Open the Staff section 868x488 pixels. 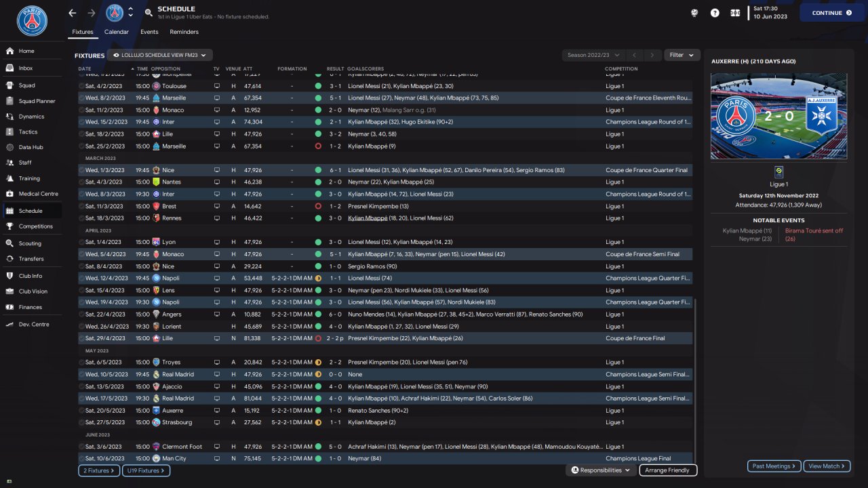(32, 163)
